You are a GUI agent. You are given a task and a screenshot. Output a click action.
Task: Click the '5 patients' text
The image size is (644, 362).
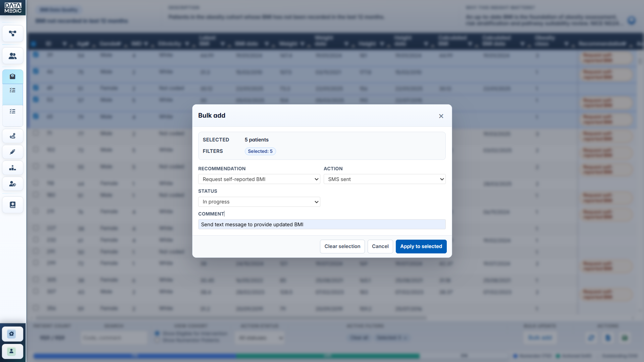(x=257, y=140)
